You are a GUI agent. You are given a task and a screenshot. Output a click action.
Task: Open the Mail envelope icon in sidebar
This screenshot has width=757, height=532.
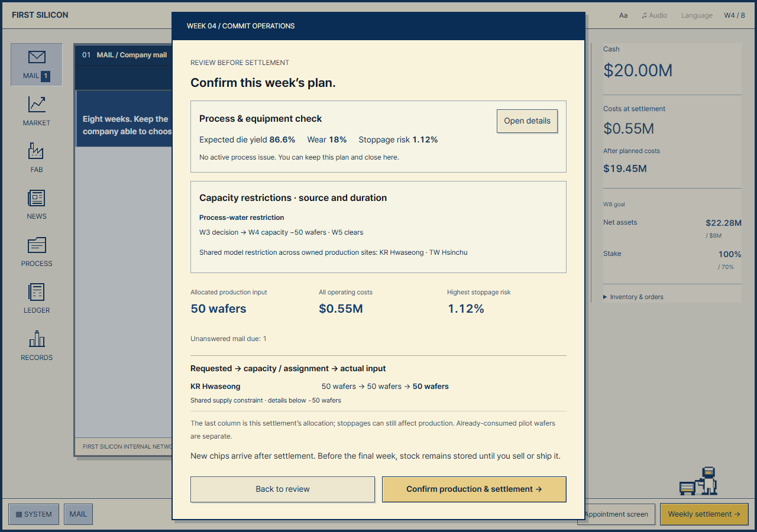point(37,57)
